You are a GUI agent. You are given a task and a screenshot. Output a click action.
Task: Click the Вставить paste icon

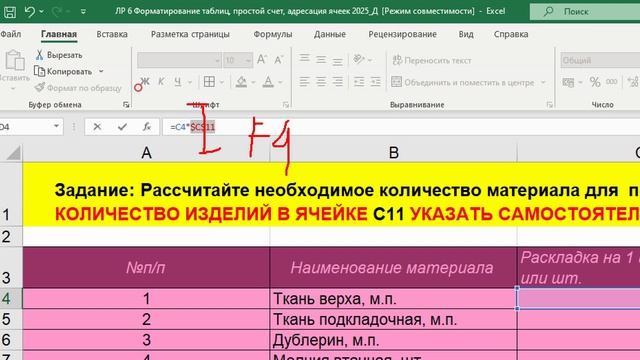pyautogui.click(x=15, y=60)
